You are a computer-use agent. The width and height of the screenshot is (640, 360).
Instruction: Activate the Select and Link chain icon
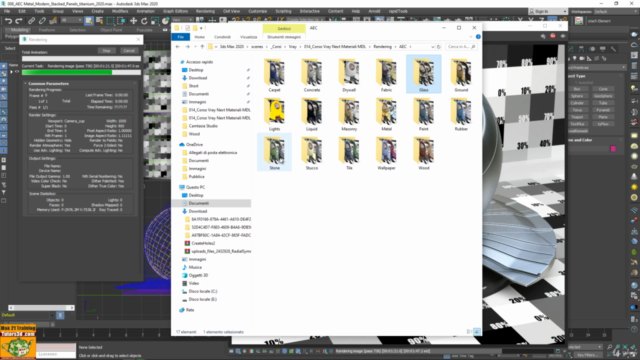[31, 20]
